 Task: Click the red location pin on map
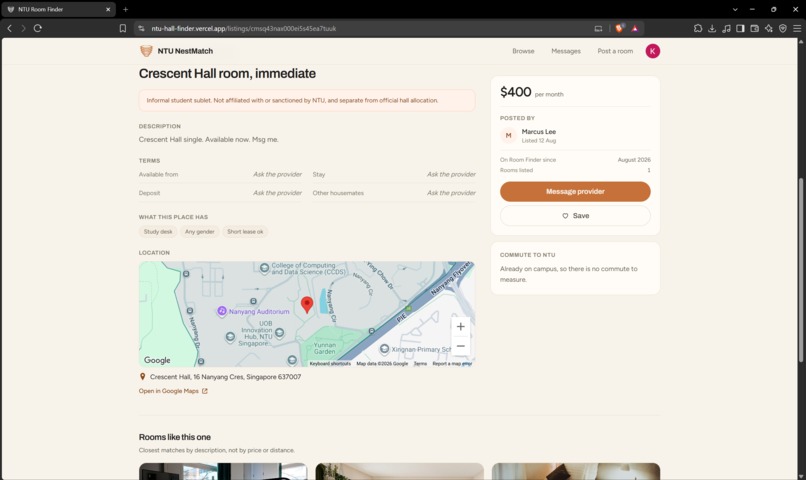point(307,305)
